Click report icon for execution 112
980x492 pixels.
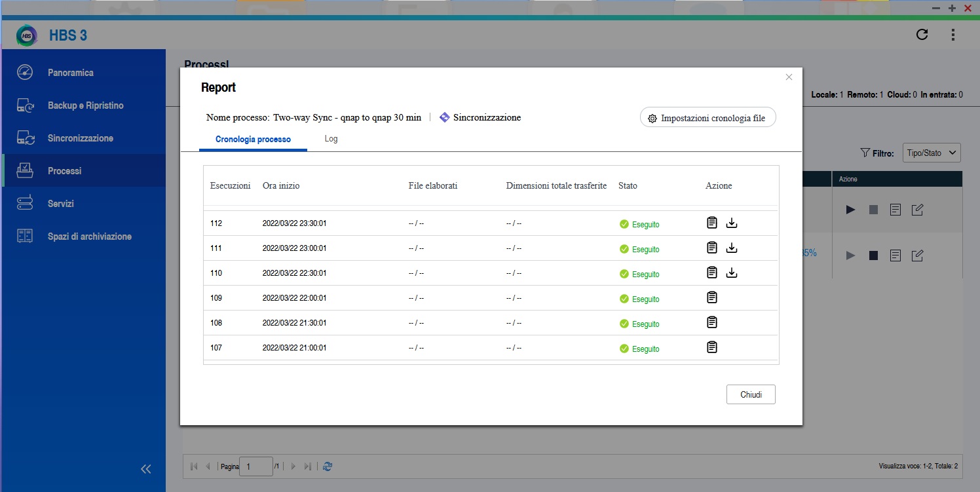pyautogui.click(x=712, y=223)
